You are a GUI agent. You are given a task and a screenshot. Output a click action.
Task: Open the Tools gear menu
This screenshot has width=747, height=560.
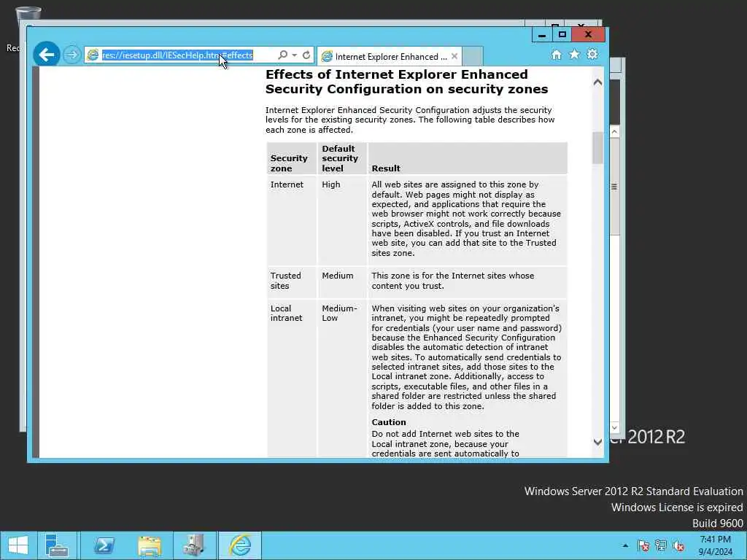[x=592, y=54]
